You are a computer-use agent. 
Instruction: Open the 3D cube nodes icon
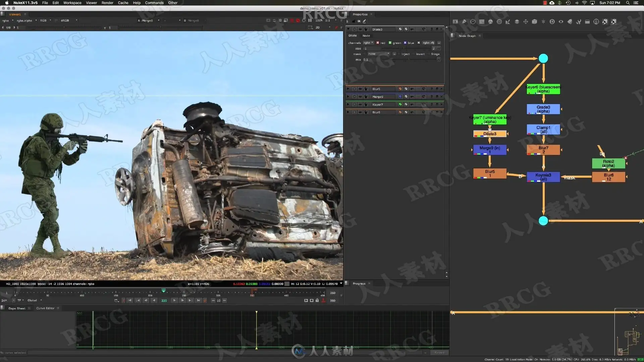pyautogui.click(x=534, y=22)
